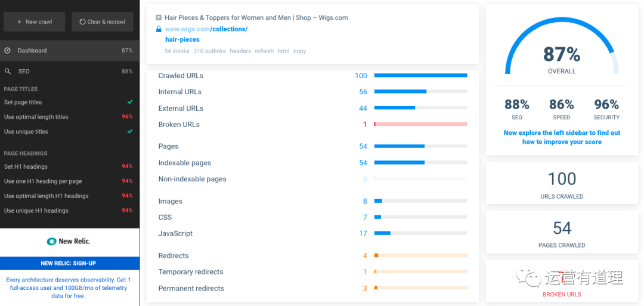This screenshot has width=644, height=306.
Task: Click the Dashboard gauge icon
Action: pyautogui.click(x=8, y=51)
